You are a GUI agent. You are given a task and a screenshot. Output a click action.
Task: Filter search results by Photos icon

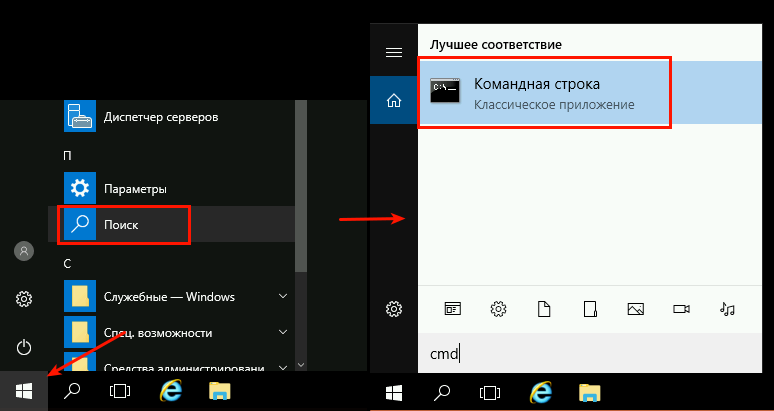click(635, 309)
